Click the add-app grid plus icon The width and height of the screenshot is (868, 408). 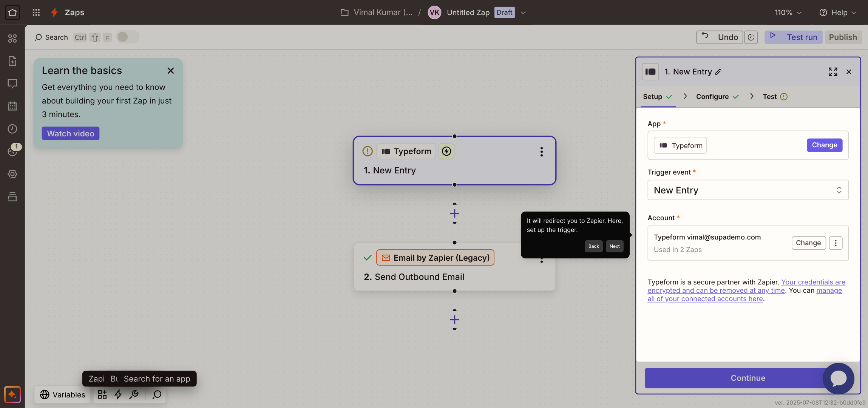[x=102, y=395]
